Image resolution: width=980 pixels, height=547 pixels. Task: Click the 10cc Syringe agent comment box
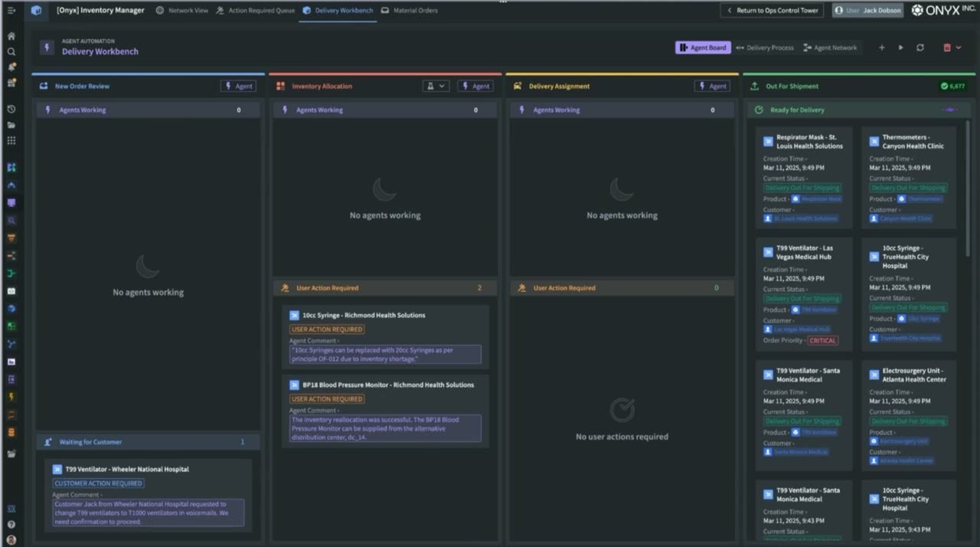click(x=385, y=354)
